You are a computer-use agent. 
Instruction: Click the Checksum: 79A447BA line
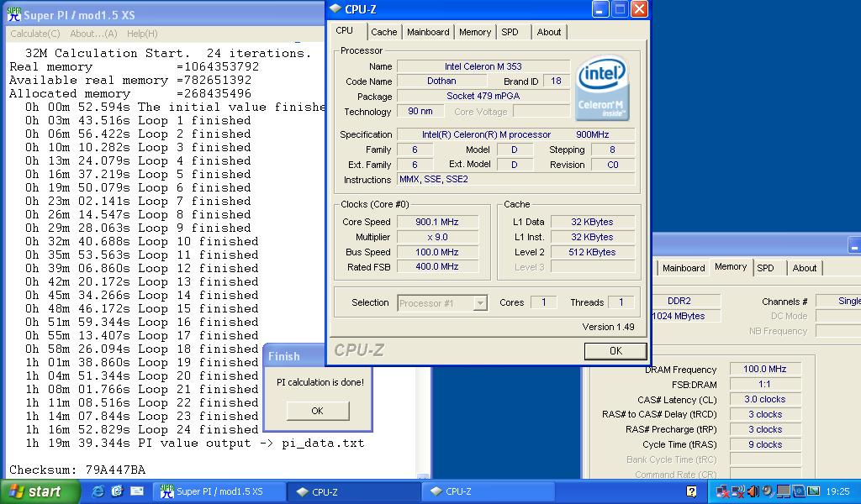[77, 470]
